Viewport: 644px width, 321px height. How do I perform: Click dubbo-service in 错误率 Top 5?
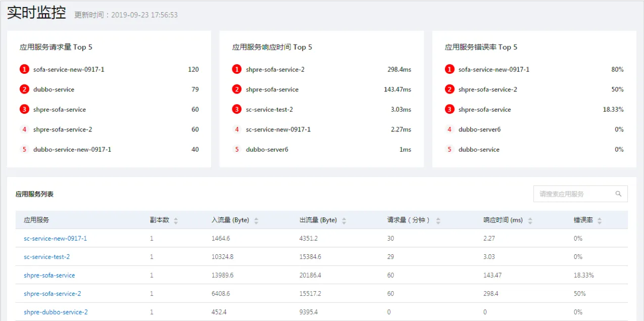tap(479, 149)
